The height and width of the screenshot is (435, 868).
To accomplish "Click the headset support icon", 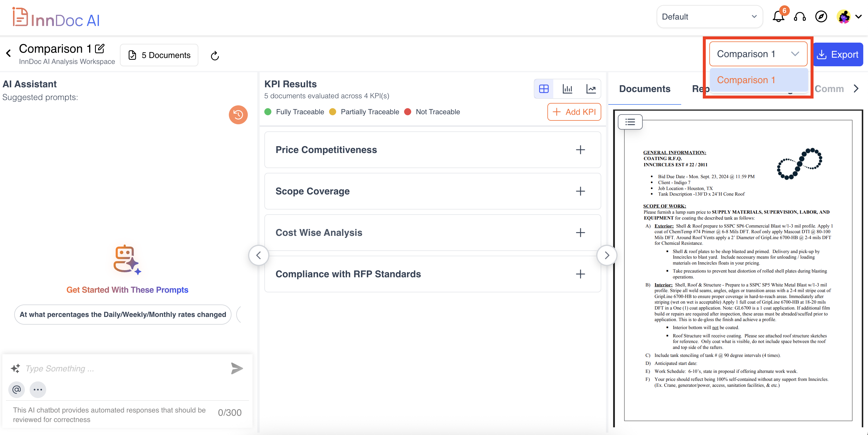I will click(800, 17).
